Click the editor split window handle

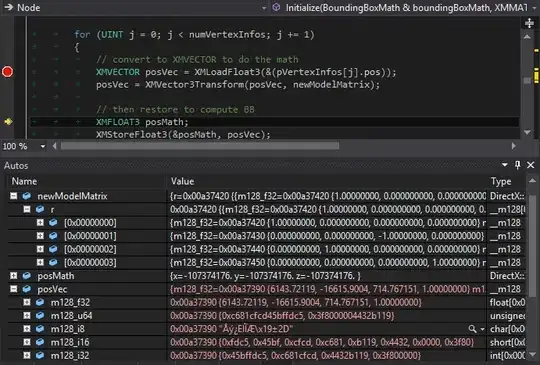tap(529, 23)
